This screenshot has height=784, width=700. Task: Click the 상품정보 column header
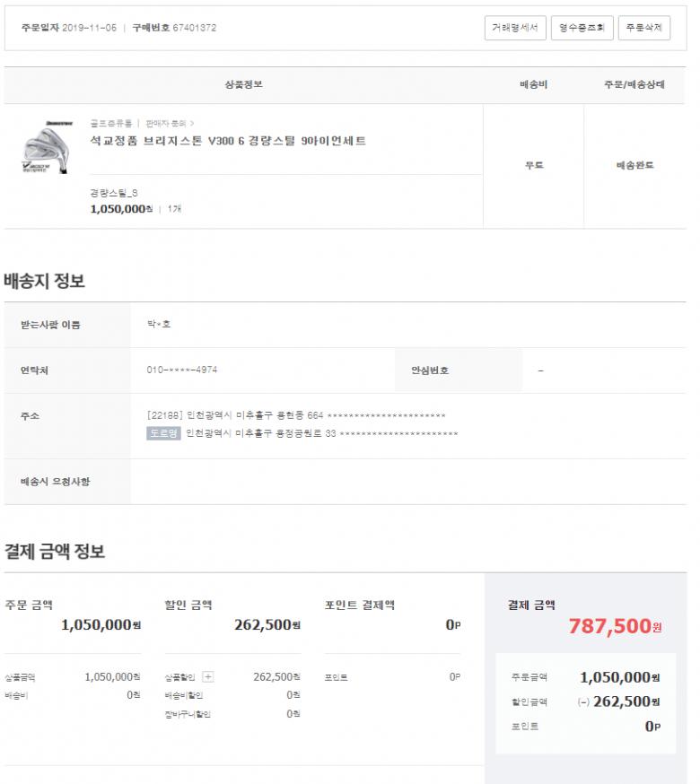coord(243,84)
